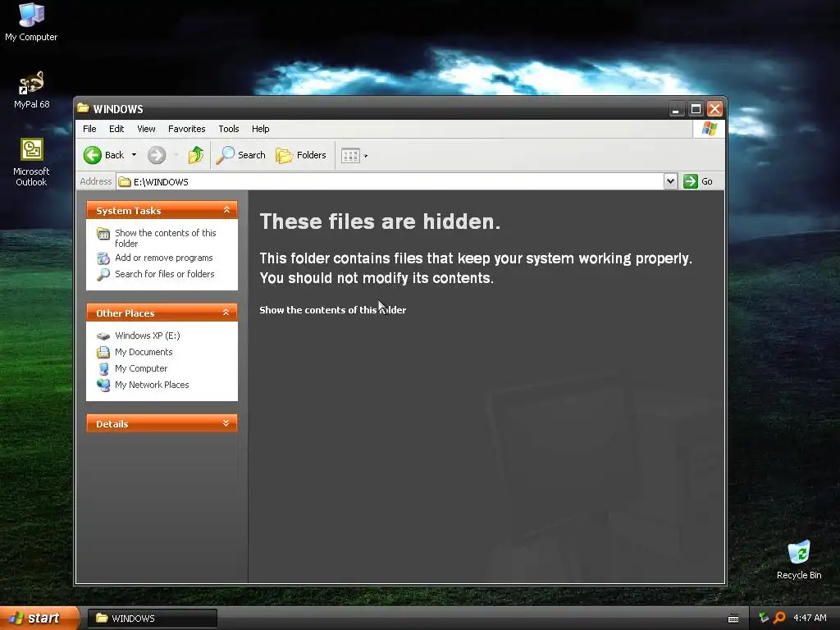Open the Back history dropdown arrow
This screenshot has height=630, width=840.
click(x=134, y=155)
